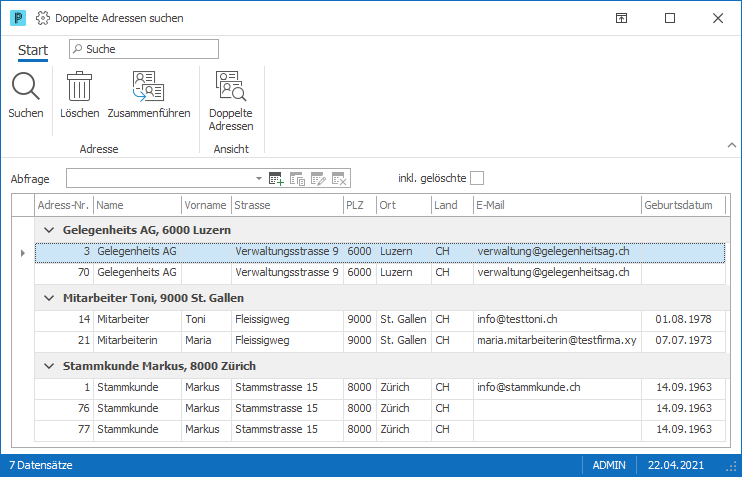The image size is (742, 477).
Task: Sort by the E-Mail column header
Action: click(x=557, y=205)
